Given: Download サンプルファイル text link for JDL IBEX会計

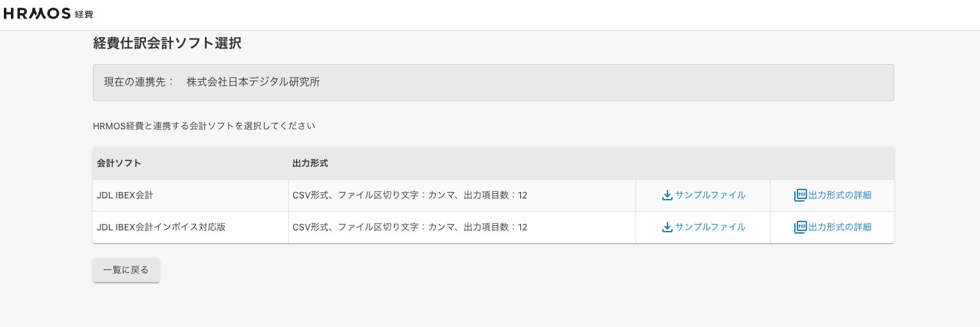Looking at the screenshot, I should [x=710, y=195].
